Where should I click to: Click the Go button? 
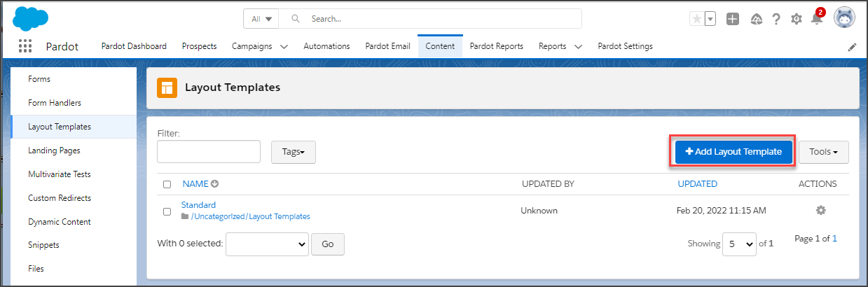(x=328, y=244)
